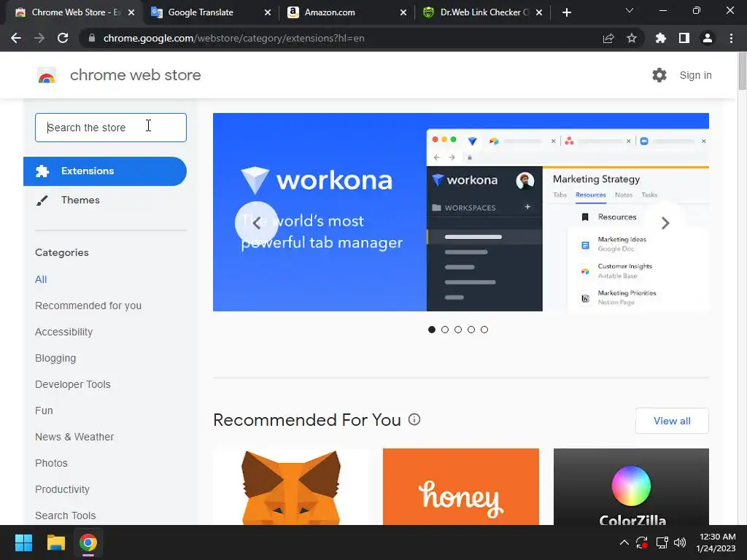Go back to the previous page
The image size is (747, 560).
point(16,38)
